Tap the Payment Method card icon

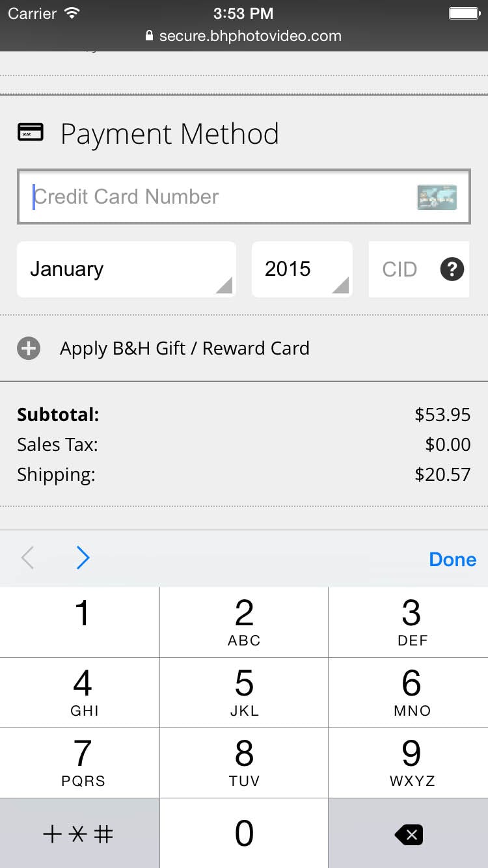(x=31, y=133)
